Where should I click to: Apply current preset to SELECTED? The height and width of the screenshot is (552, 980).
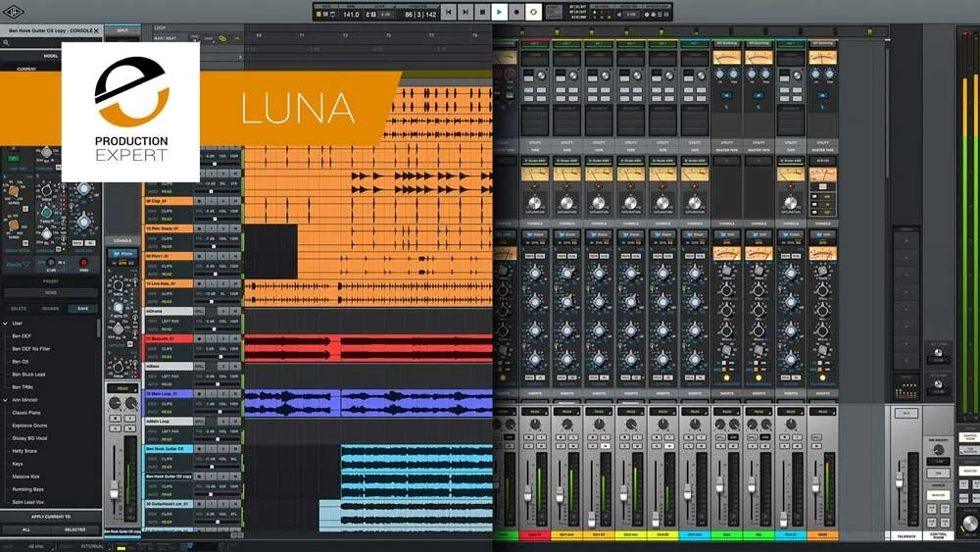click(x=75, y=529)
